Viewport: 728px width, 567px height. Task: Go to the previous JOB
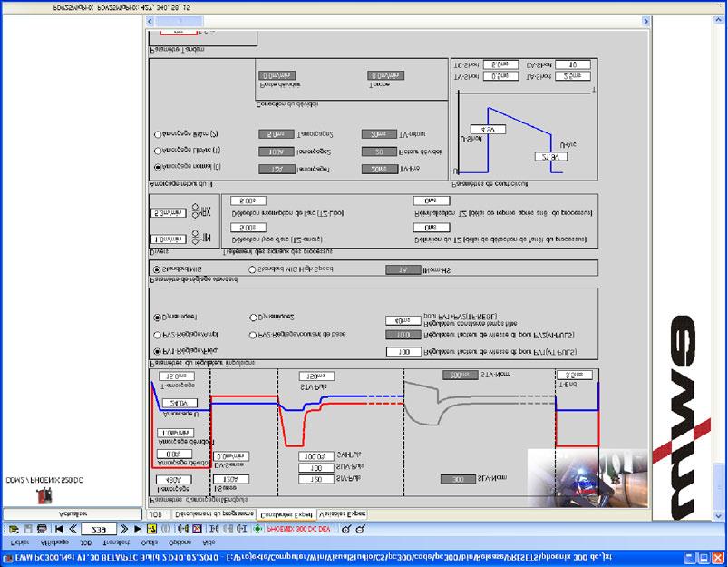[x=73, y=529]
